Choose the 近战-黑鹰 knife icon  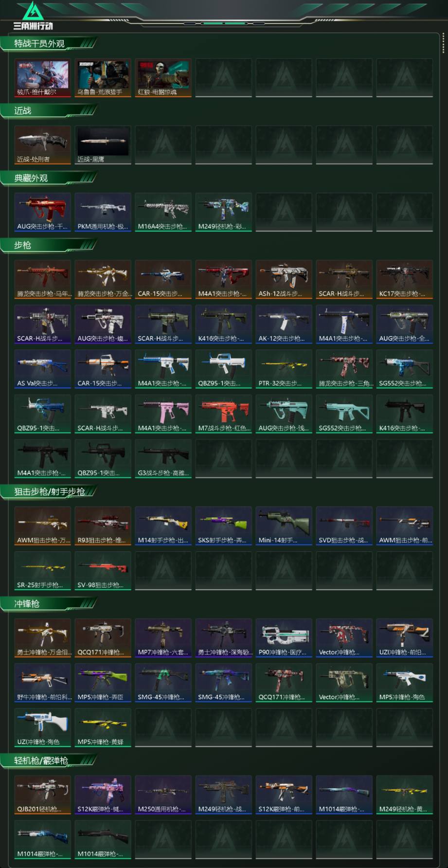tap(103, 145)
